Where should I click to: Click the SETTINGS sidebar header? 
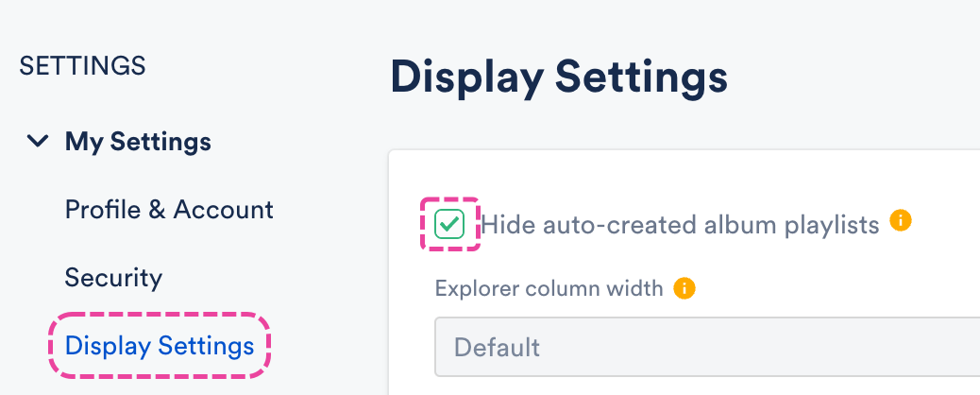(83, 65)
